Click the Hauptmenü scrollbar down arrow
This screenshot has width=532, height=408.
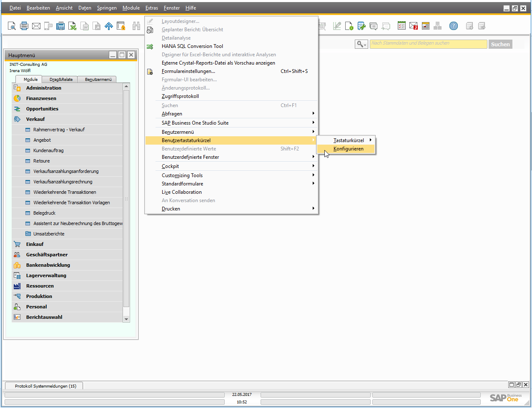126,319
